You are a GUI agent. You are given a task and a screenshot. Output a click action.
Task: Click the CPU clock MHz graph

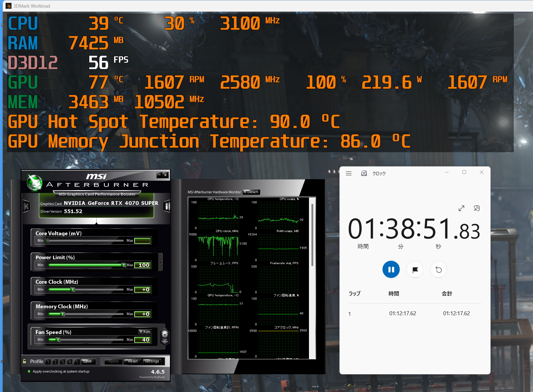click(x=218, y=247)
